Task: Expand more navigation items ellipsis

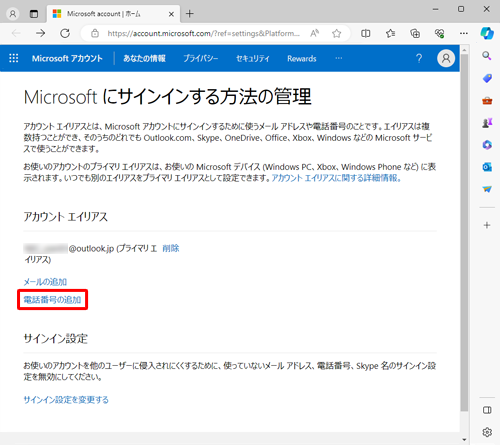Action: [339, 58]
